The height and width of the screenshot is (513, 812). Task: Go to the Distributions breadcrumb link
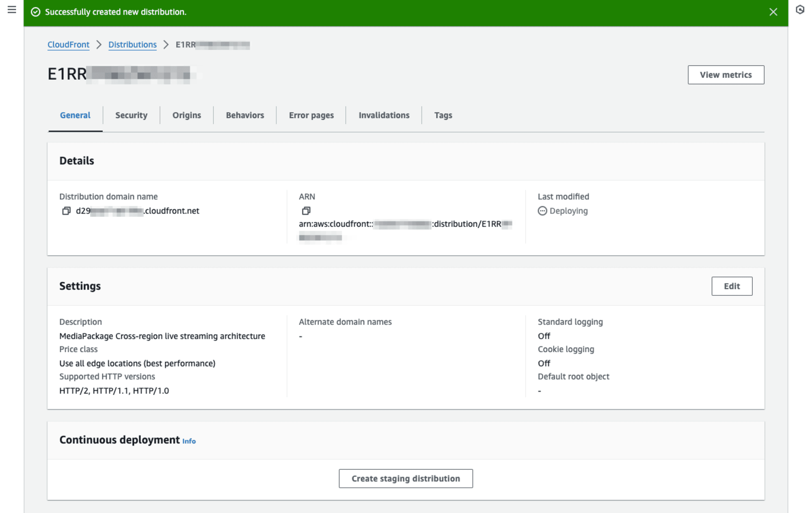click(x=132, y=45)
